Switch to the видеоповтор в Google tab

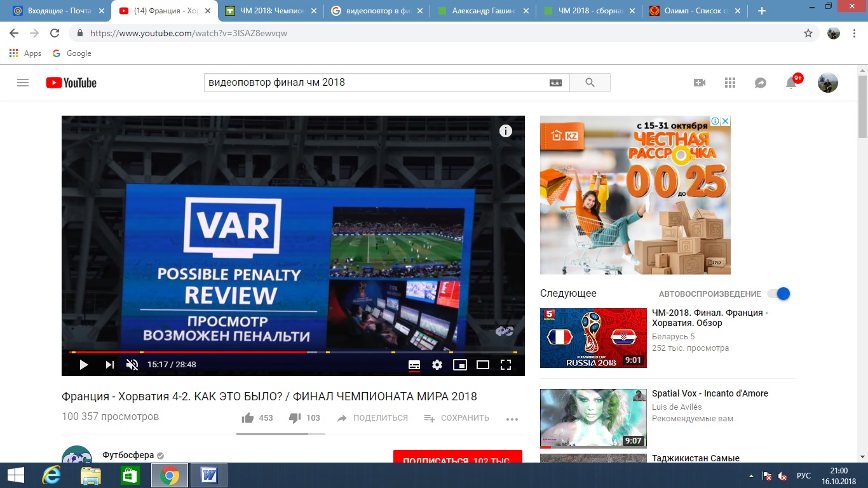(x=376, y=11)
